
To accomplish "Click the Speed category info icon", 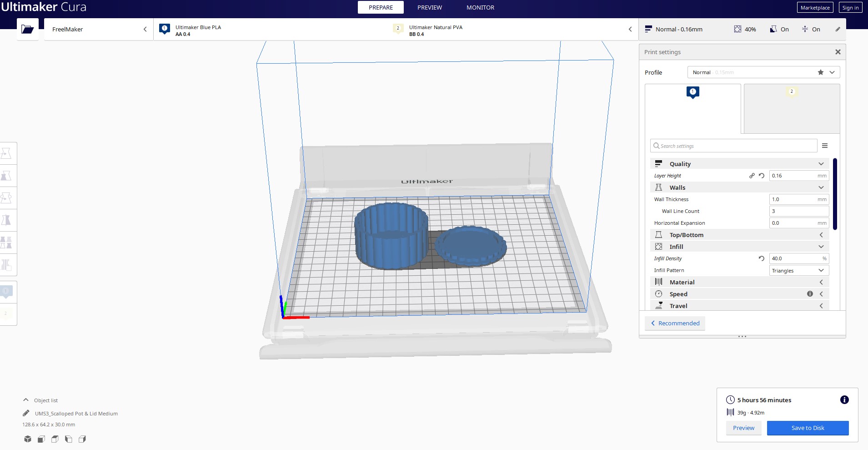I will tap(810, 294).
